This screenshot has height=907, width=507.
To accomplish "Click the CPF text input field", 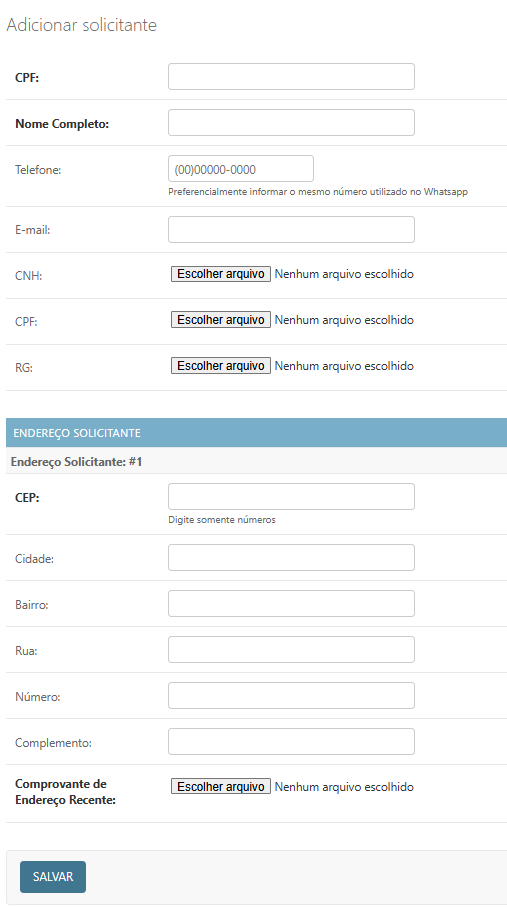I will coord(291,76).
